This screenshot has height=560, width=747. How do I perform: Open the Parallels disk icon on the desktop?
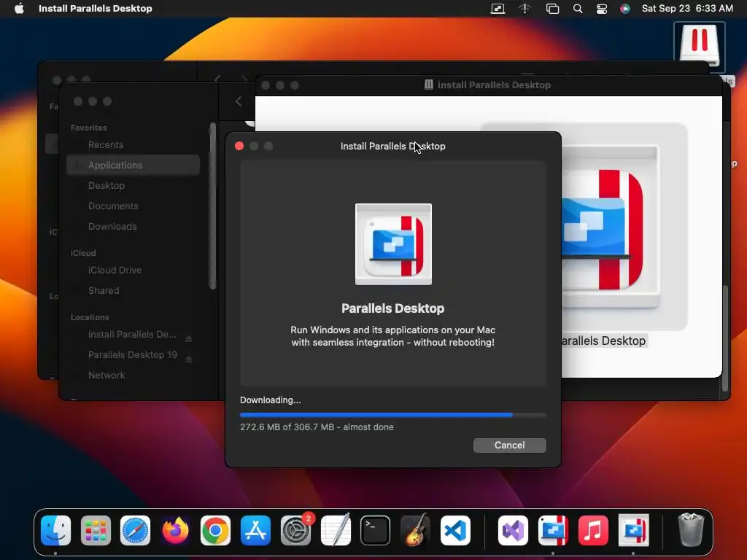[700, 46]
